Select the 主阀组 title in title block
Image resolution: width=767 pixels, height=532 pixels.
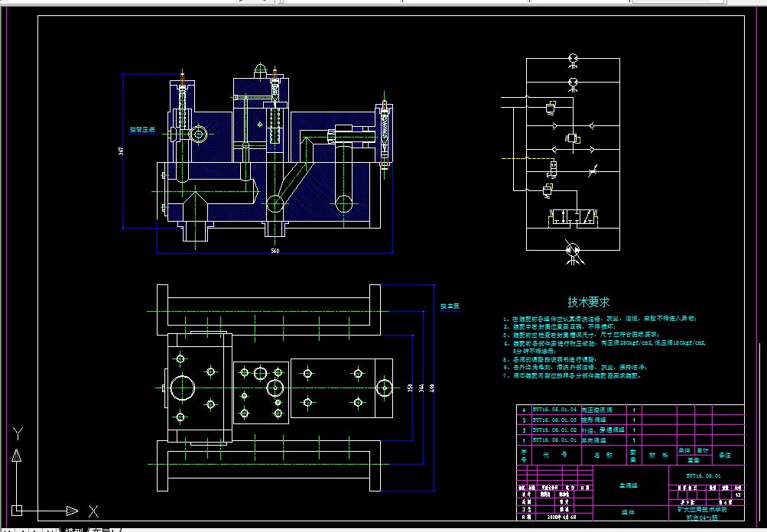click(629, 485)
